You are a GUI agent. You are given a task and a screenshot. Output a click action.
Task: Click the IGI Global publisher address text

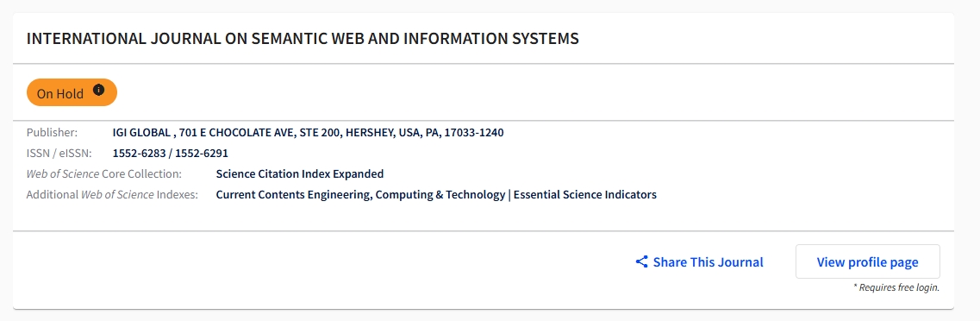[x=308, y=133]
